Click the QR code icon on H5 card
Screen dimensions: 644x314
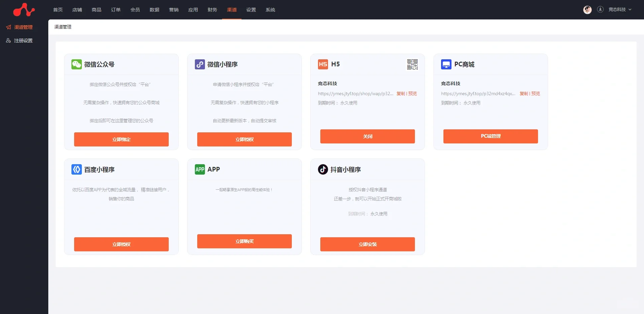coord(412,64)
